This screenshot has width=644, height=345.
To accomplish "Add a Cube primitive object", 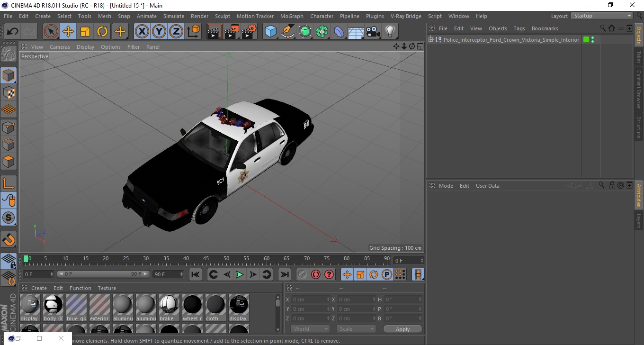I will [270, 32].
